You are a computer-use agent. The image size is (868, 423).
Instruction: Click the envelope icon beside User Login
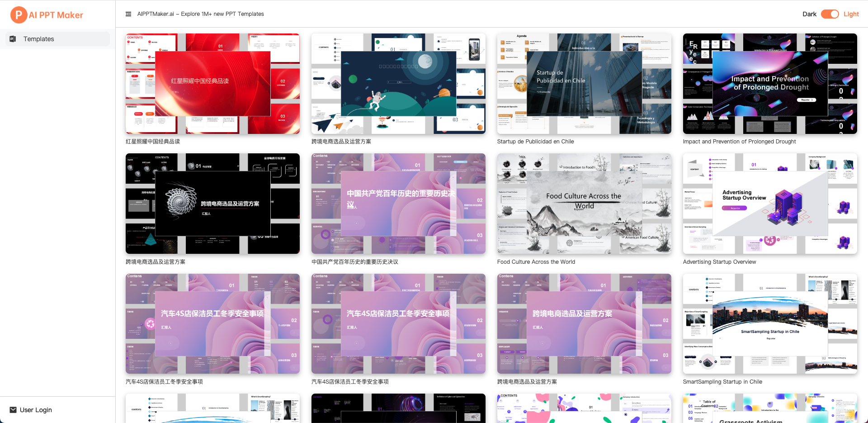click(13, 410)
